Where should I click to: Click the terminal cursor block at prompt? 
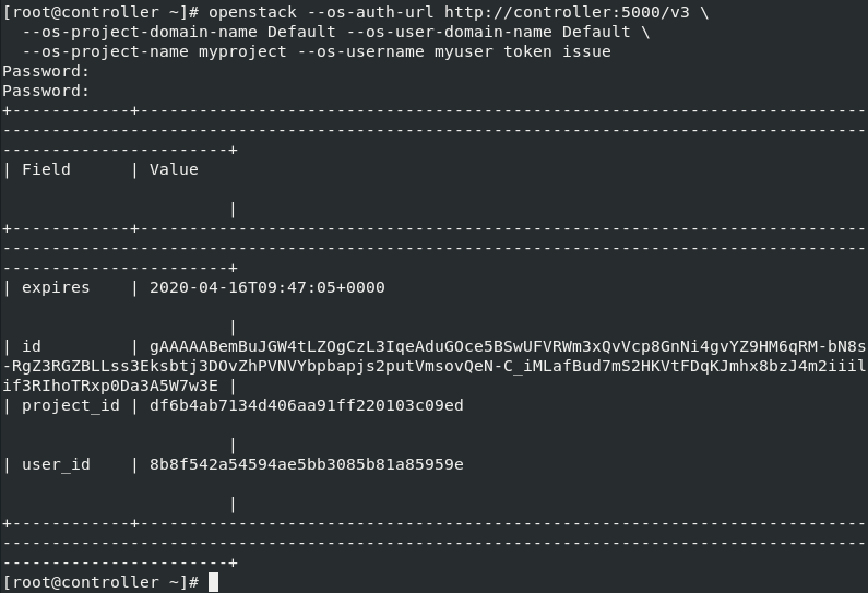click(x=213, y=582)
